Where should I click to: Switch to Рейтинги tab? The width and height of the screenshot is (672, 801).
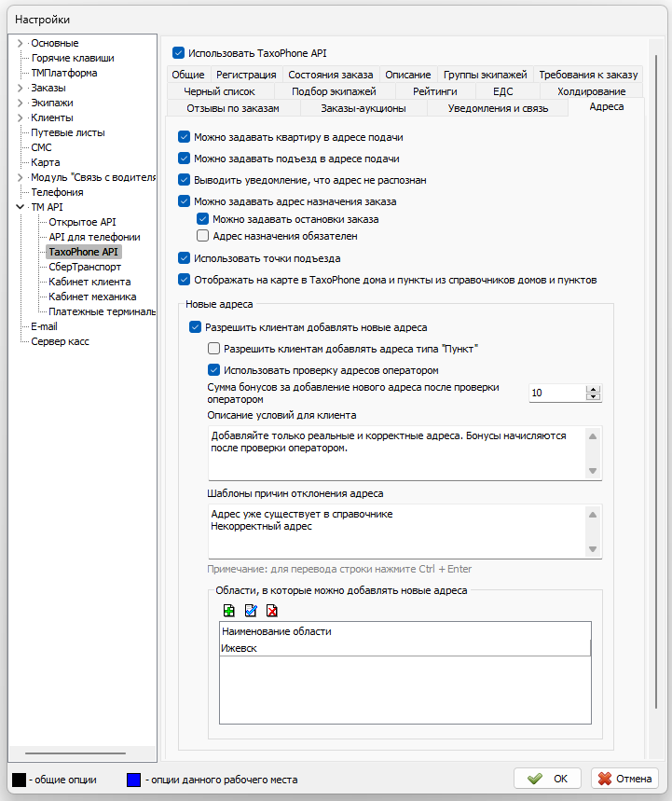pos(435,91)
